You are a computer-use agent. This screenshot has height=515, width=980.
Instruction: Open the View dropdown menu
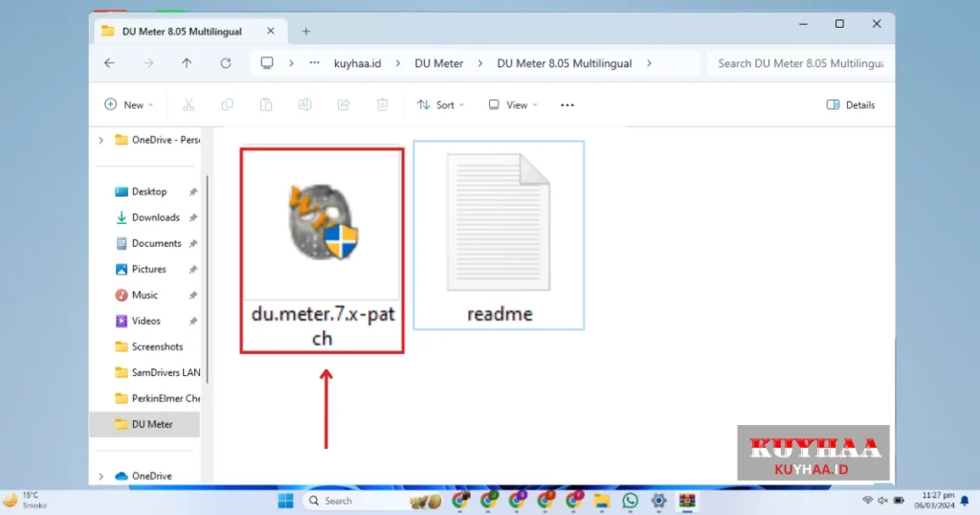point(513,105)
